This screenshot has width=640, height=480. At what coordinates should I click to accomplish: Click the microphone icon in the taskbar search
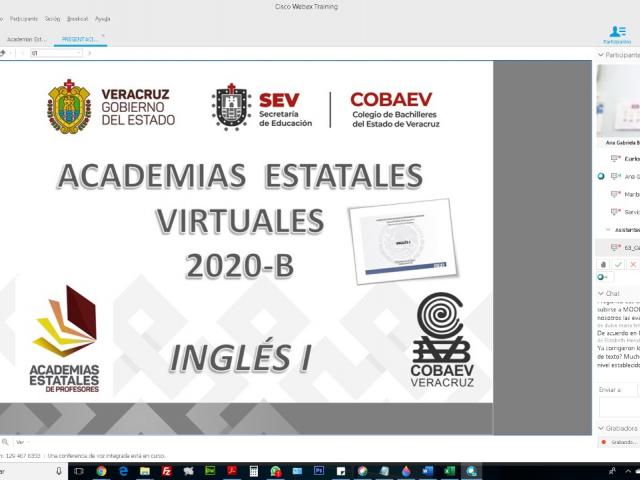pos(59,471)
